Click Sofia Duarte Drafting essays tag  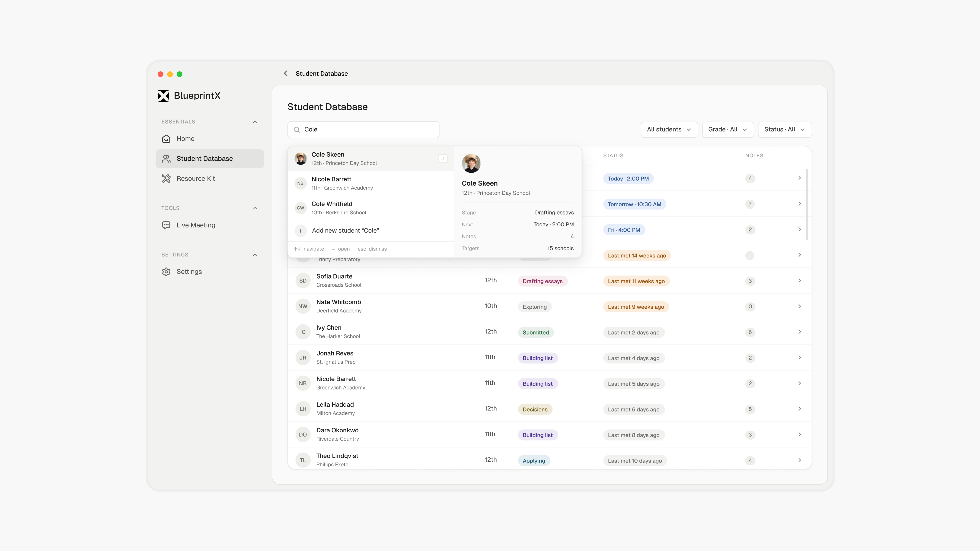click(543, 281)
